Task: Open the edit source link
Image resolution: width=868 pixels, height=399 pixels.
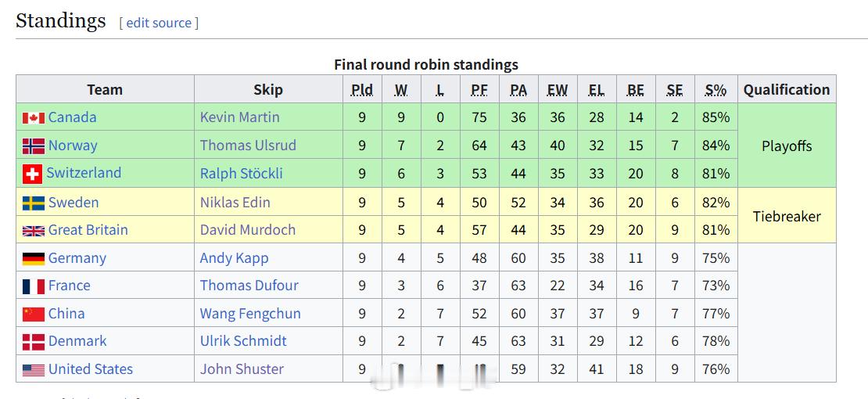Action: [x=159, y=23]
